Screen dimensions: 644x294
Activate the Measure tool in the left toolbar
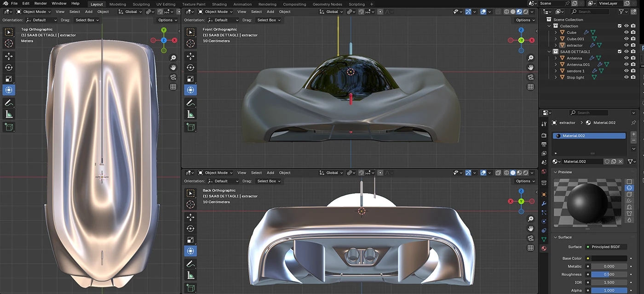pyautogui.click(x=9, y=113)
